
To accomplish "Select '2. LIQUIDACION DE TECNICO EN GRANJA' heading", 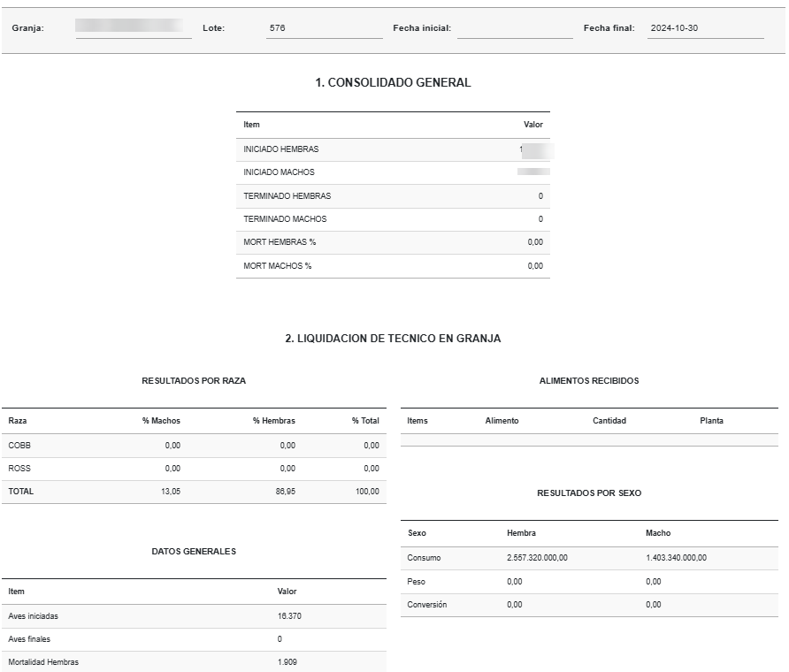I will [x=393, y=339].
